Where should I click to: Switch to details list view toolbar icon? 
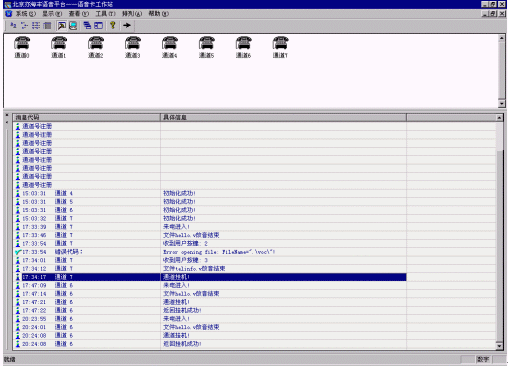48,25
